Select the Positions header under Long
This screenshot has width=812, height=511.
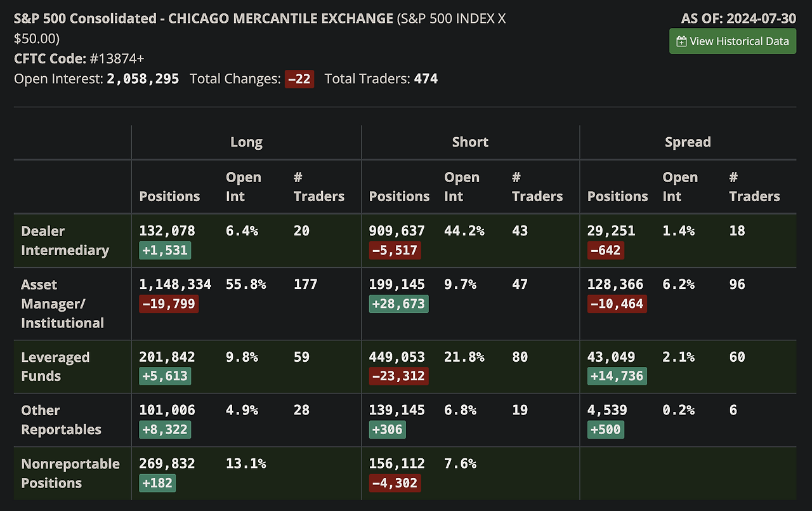pos(169,196)
